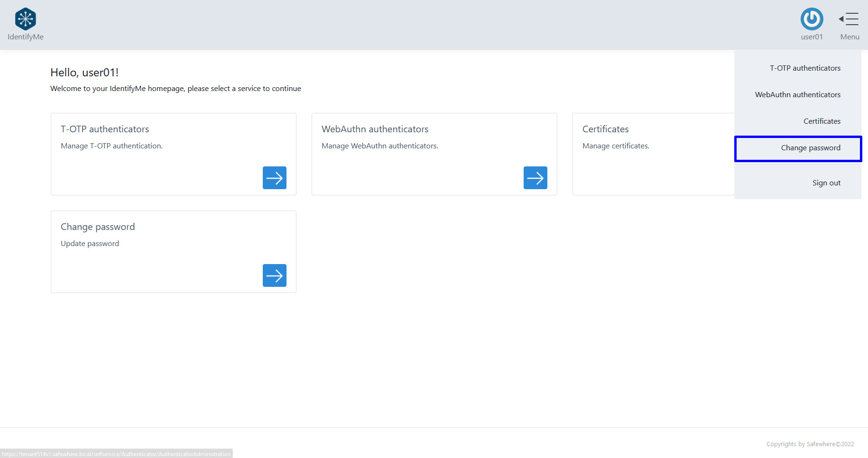Image resolution: width=868 pixels, height=458 pixels.
Task: Collapse the menu using the hamburger icon
Action: (849, 19)
